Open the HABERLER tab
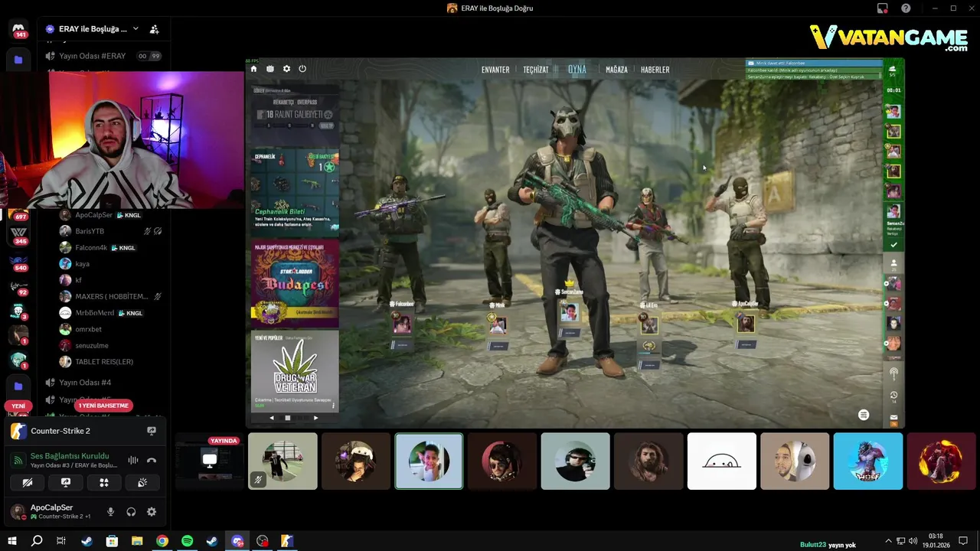Viewport: 980px width, 551px height. coord(655,70)
